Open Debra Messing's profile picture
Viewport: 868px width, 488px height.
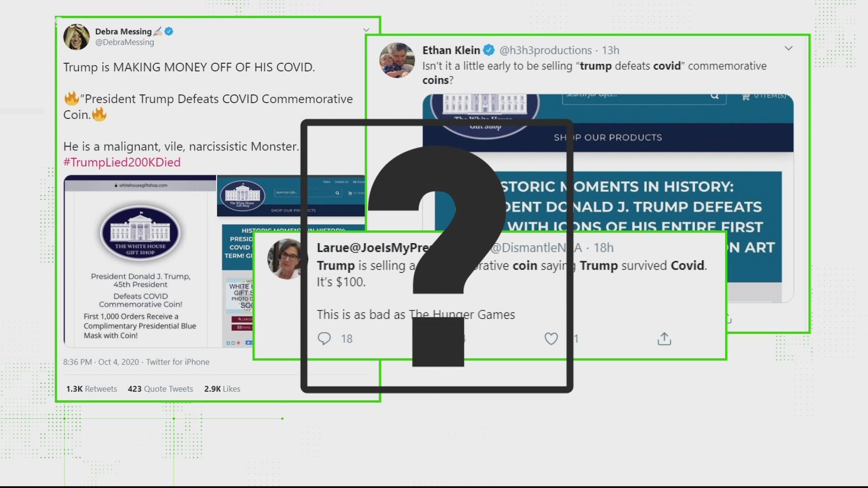click(76, 37)
